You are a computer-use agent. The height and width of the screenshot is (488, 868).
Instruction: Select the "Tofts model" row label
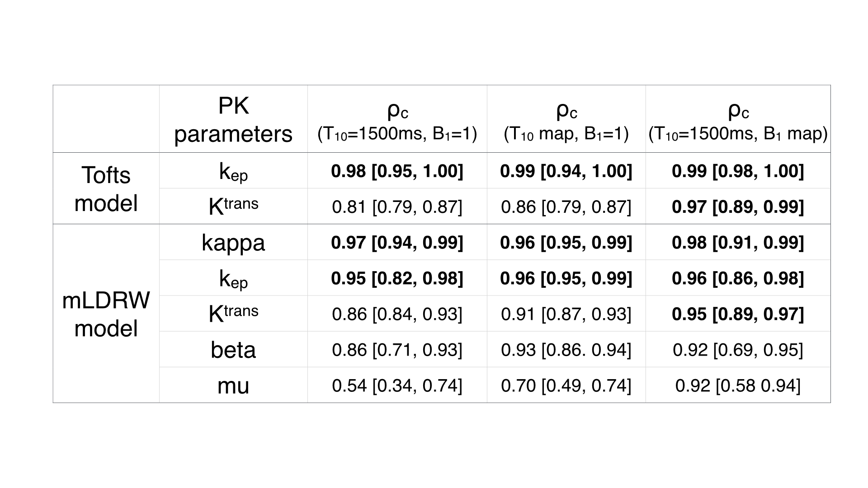click(106, 189)
